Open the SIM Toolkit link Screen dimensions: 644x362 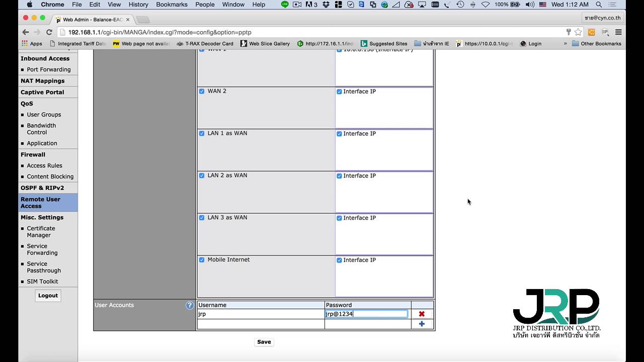(x=42, y=282)
